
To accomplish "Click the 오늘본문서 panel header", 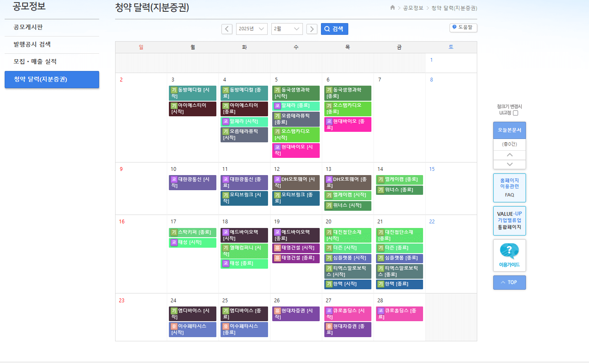I will coord(510,130).
